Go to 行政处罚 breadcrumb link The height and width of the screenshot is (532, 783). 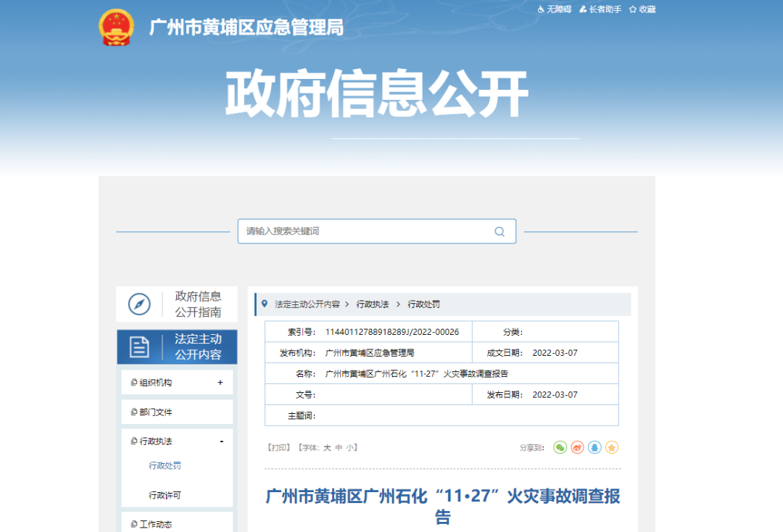point(423,304)
